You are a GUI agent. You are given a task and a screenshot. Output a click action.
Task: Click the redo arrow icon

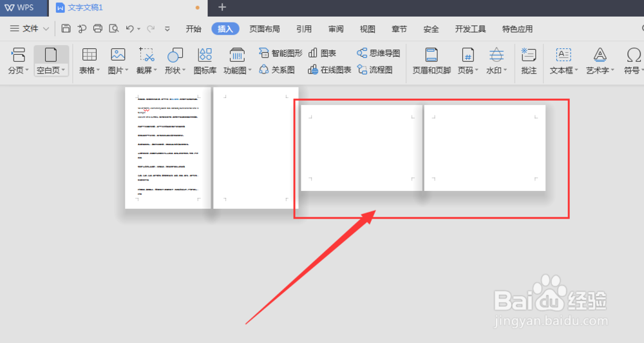click(151, 28)
